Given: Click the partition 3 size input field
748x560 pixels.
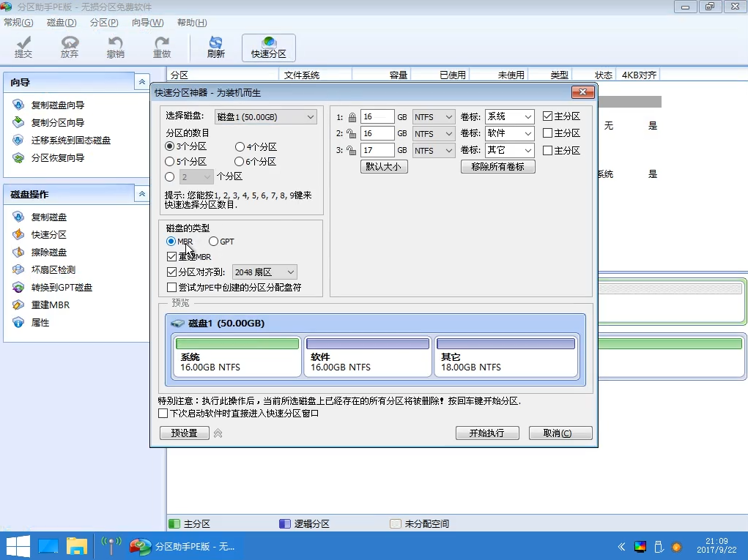Looking at the screenshot, I should click(x=377, y=151).
